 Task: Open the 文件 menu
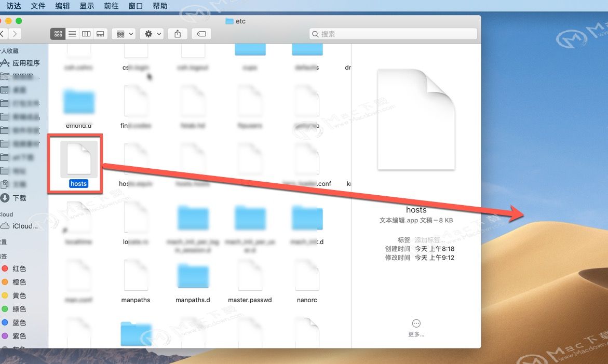tap(38, 6)
